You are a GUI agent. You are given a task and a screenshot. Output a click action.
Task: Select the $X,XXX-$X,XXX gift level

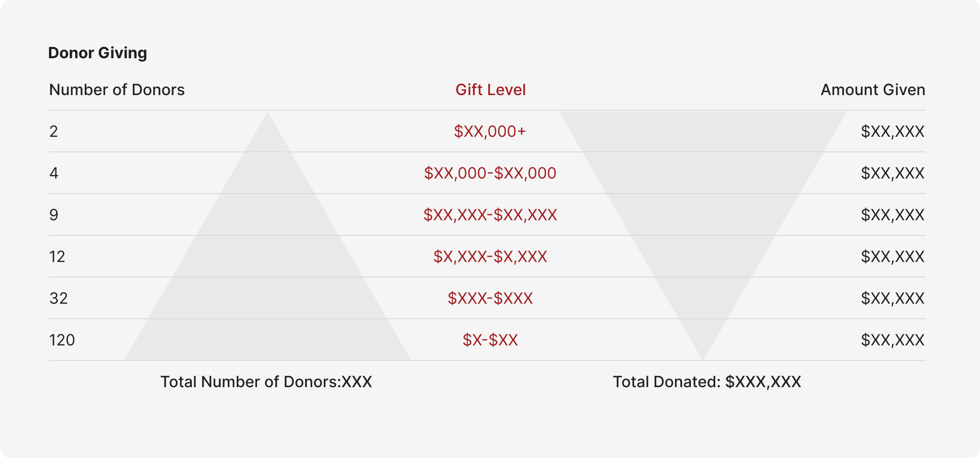(490, 257)
